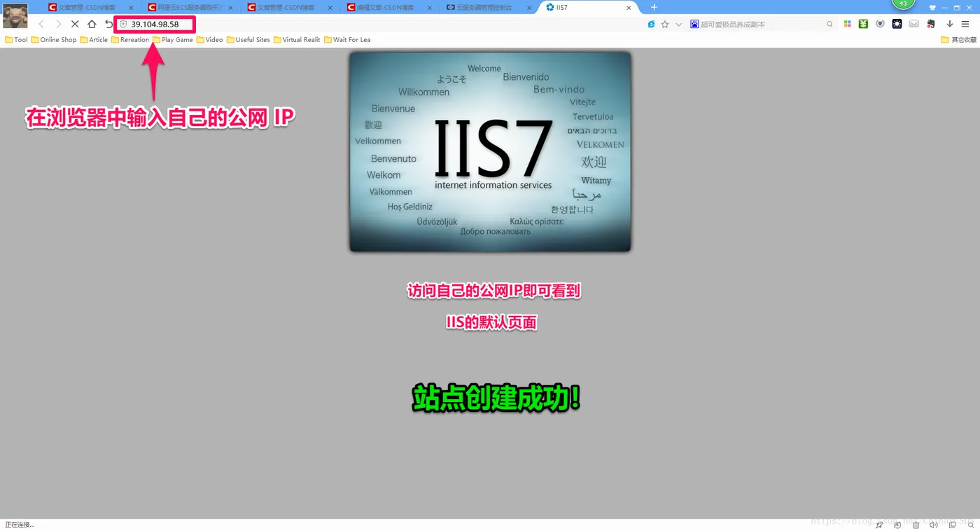Click the skin shirt icon in title bar
This screenshot has height=531, width=980.
(932, 7)
